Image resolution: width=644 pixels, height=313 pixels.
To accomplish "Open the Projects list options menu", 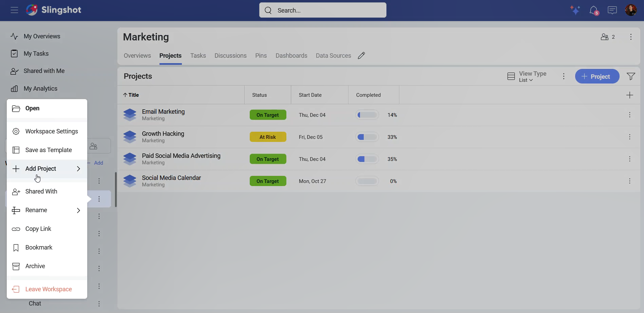I will click(564, 76).
